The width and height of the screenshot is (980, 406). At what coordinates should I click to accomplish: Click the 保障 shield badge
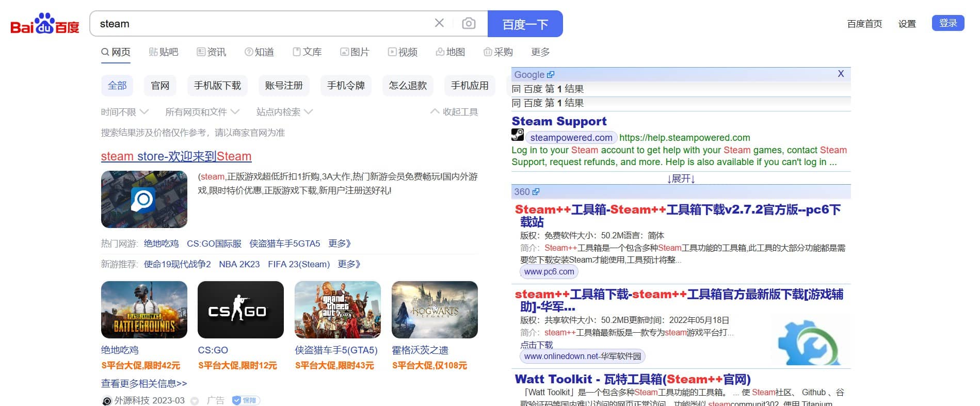tap(246, 400)
